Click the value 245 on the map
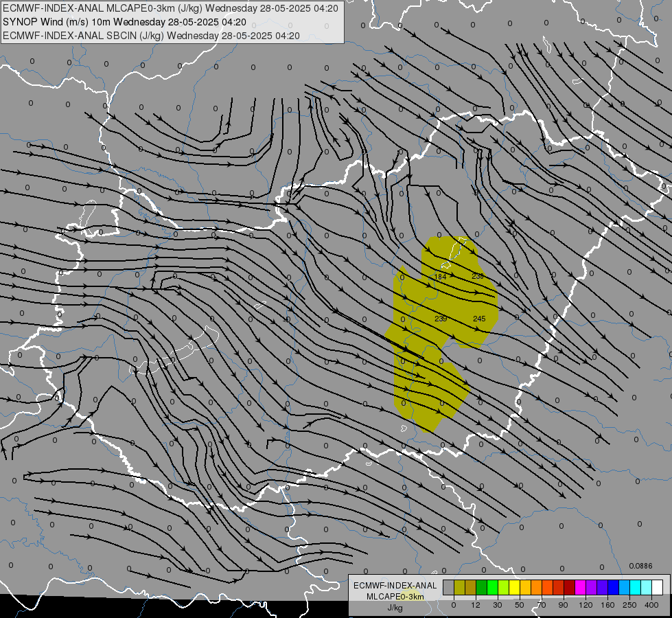Image resolution: width=672 pixels, height=618 pixels. (479, 319)
